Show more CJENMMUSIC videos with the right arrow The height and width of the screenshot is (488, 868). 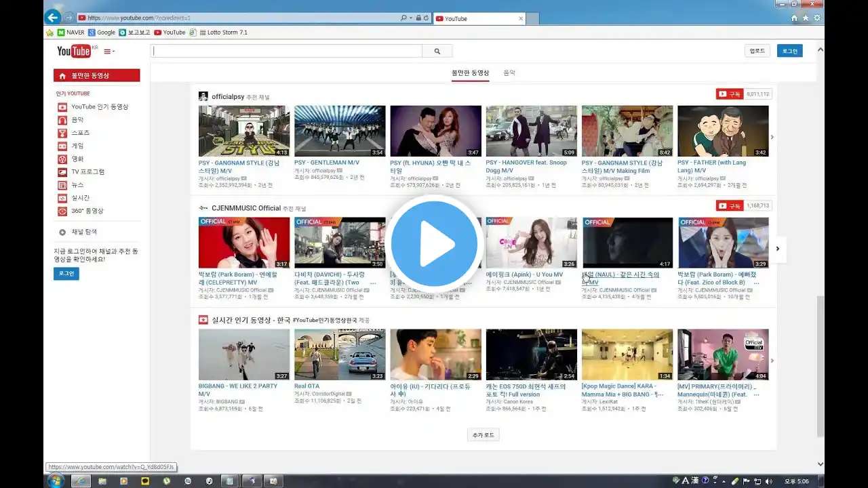coord(777,249)
